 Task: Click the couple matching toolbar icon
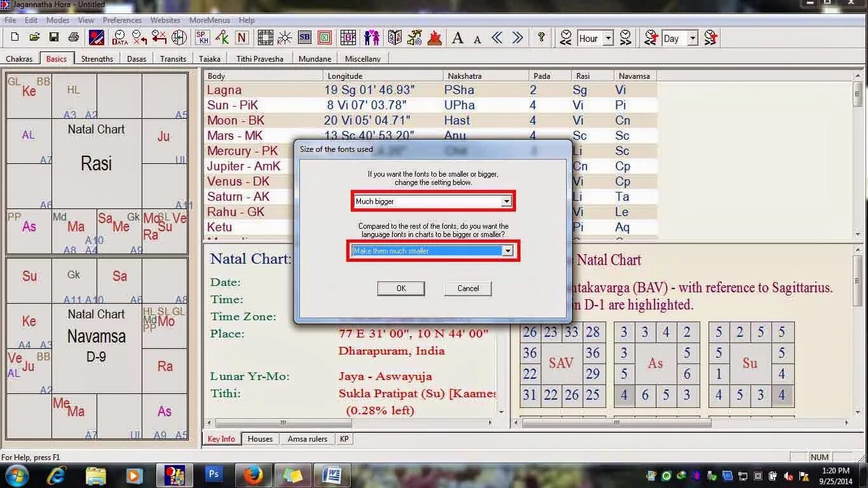(x=372, y=37)
